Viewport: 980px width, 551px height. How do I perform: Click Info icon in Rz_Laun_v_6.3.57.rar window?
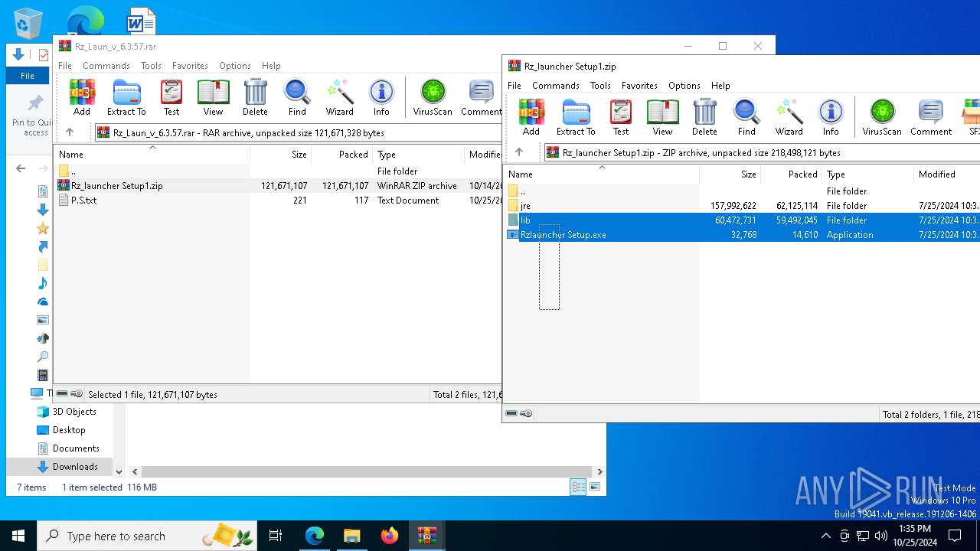pos(381,97)
